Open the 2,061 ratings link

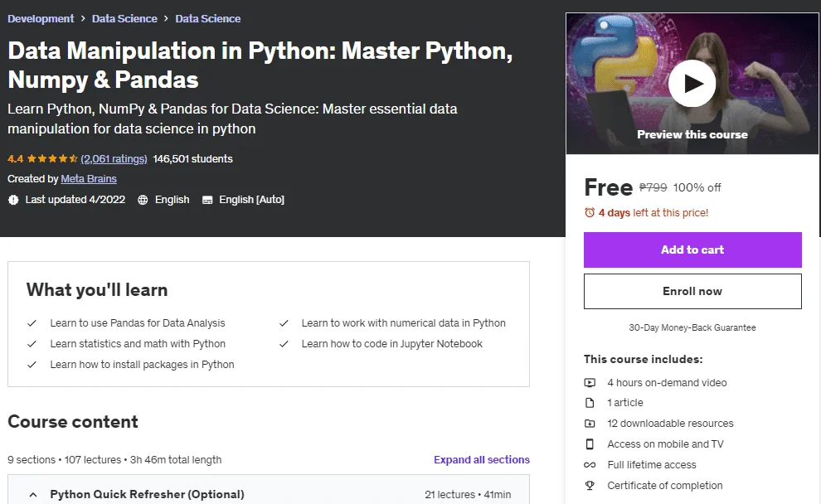tap(114, 158)
